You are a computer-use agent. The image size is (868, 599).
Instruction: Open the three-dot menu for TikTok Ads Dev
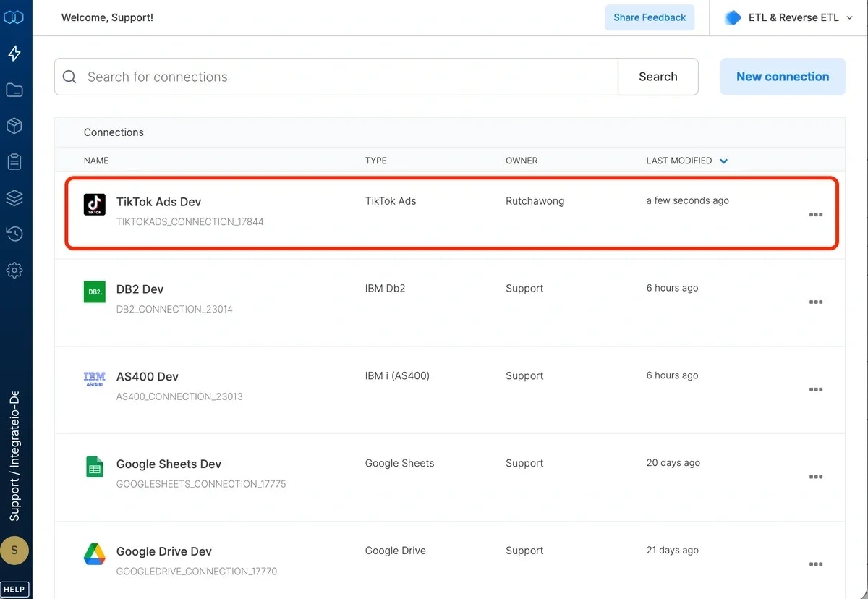point(816,215)
